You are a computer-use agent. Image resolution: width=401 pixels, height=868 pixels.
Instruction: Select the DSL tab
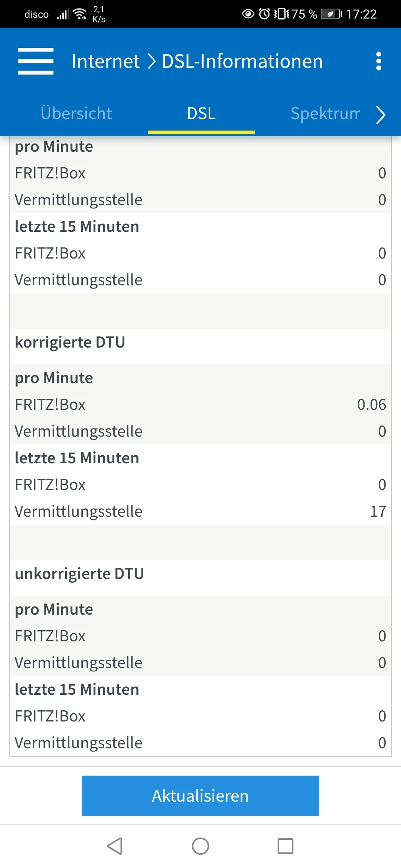point(201,113)
